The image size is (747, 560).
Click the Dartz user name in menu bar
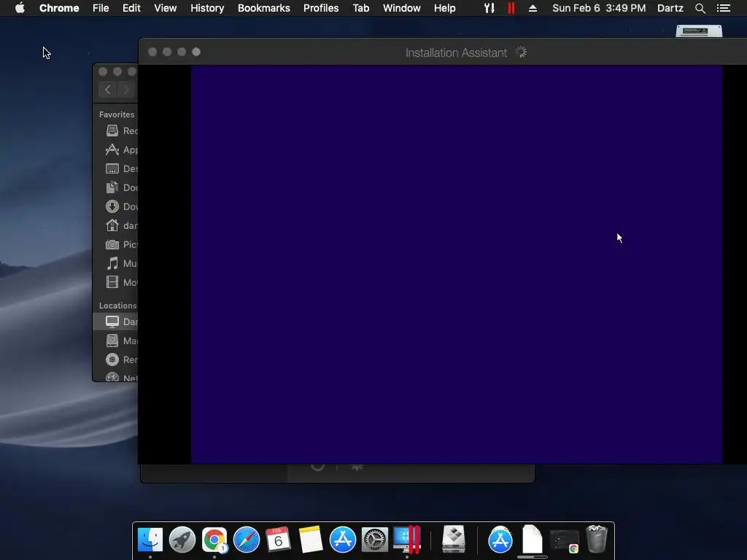point(670,8)
